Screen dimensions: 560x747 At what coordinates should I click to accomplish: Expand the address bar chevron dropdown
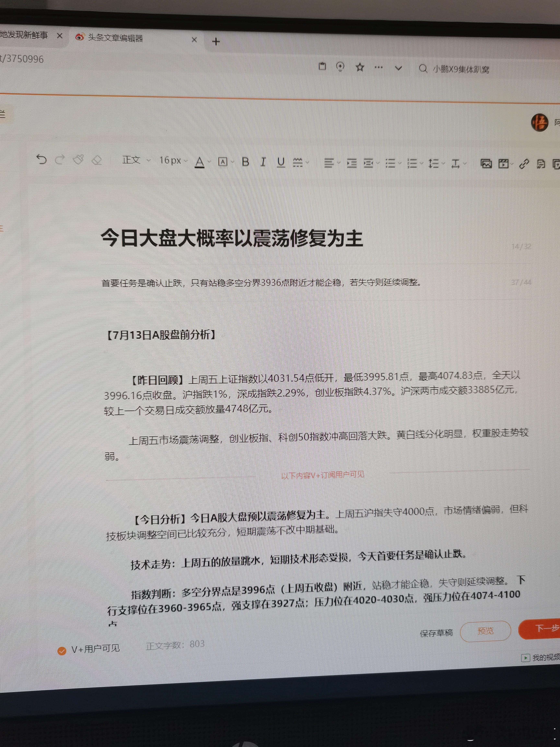pyautogui.click(x=398, y=68)
